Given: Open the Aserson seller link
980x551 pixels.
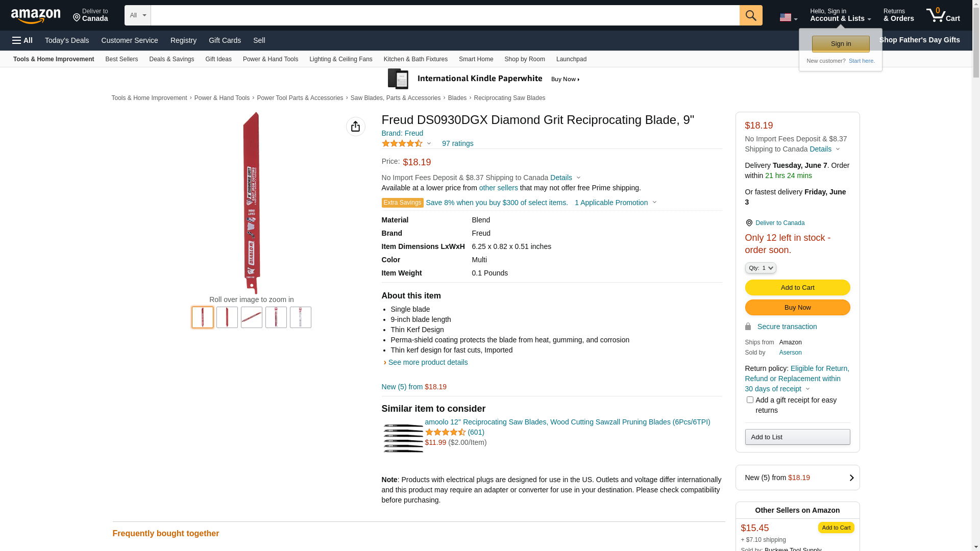Looking at the screenshot, I should coord(790,353).
